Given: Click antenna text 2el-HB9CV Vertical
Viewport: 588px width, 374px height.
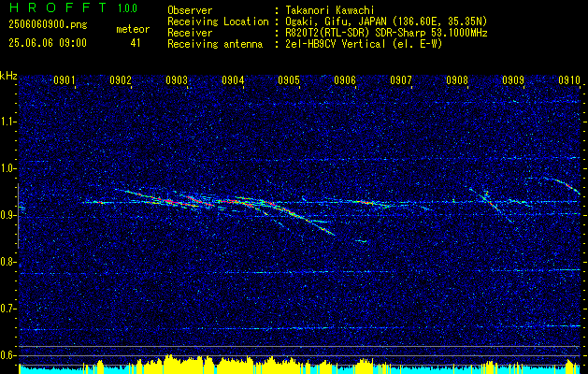Looking at the screenshot, I should coord(336,44).
